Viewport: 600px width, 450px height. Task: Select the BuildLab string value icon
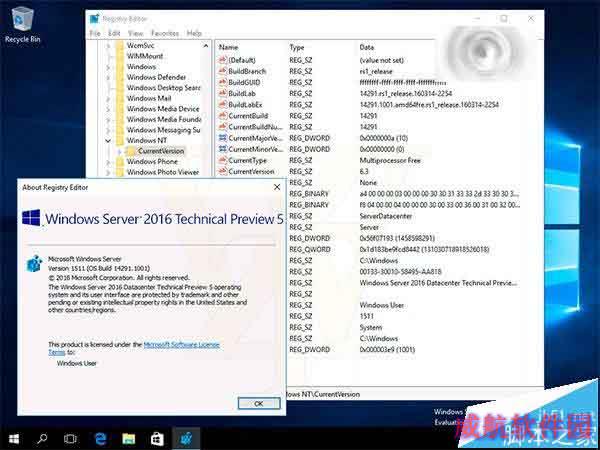click(x=223, y=93)
